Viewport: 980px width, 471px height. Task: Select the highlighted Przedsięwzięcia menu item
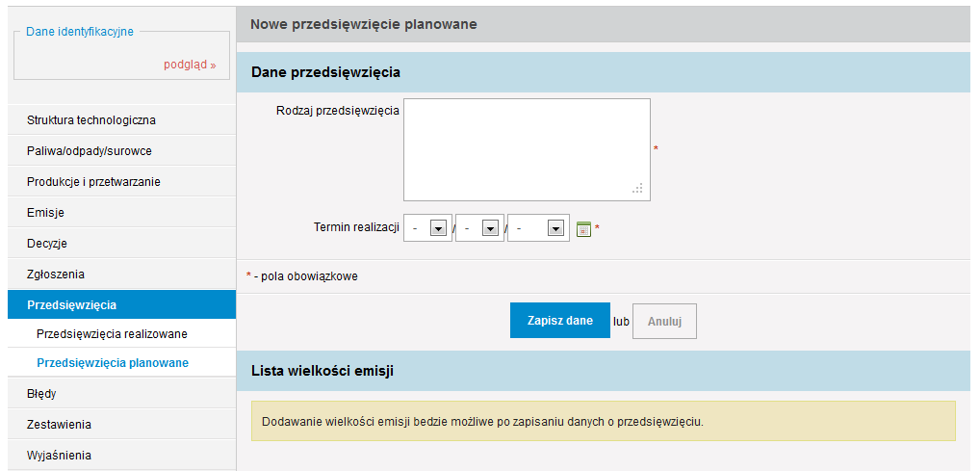pyautogui.click(x=122, y=304)
